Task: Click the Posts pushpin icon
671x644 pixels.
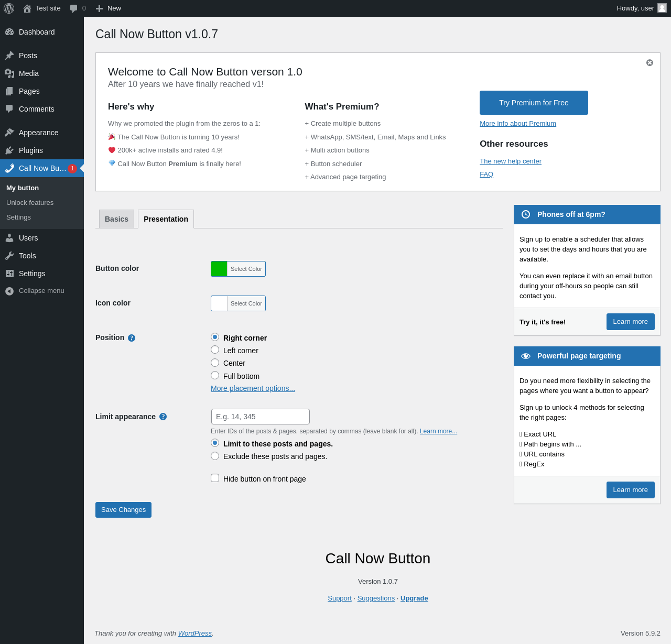Action: [x=9, y=56]
